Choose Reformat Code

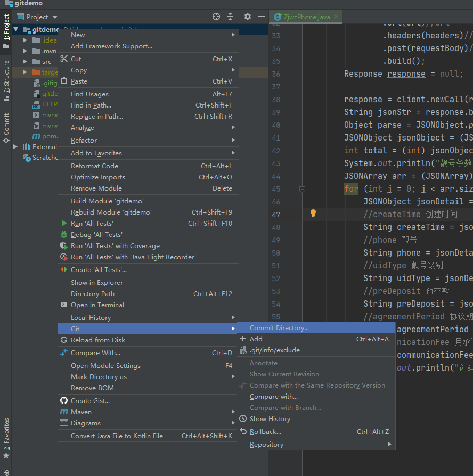click(x=148, y=166)
